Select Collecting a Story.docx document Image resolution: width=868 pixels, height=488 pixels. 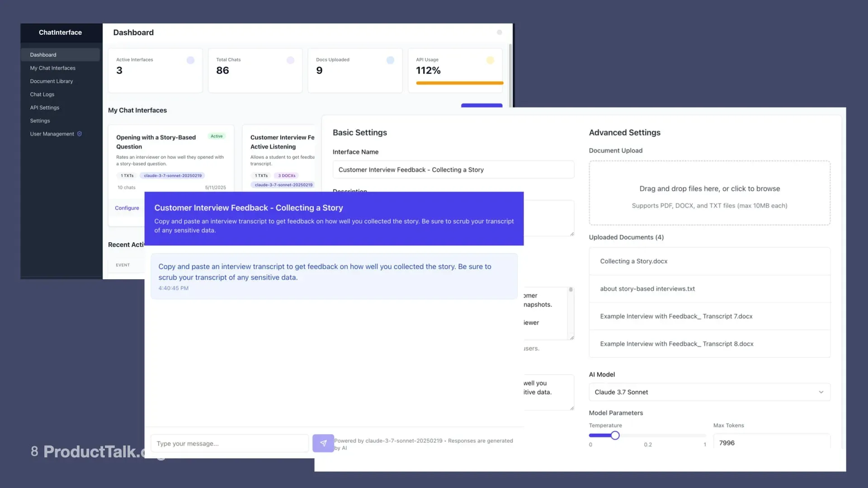tap(633, 261)
